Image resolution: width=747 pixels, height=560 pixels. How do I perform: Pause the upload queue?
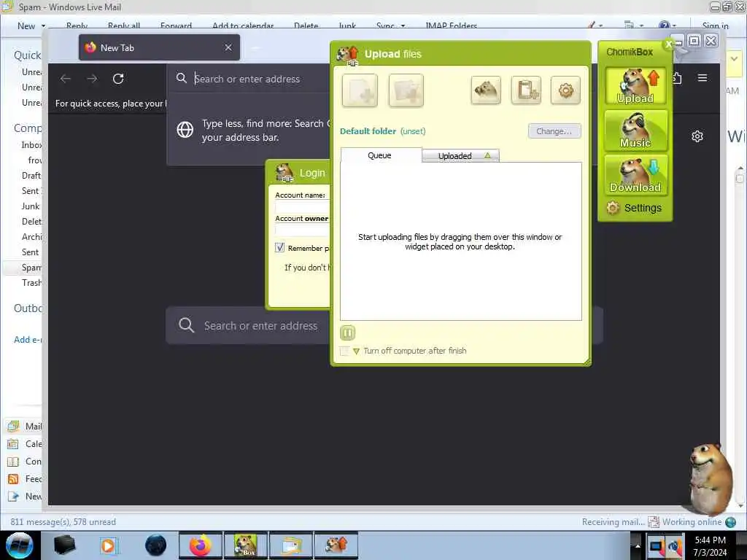[348, 332]
